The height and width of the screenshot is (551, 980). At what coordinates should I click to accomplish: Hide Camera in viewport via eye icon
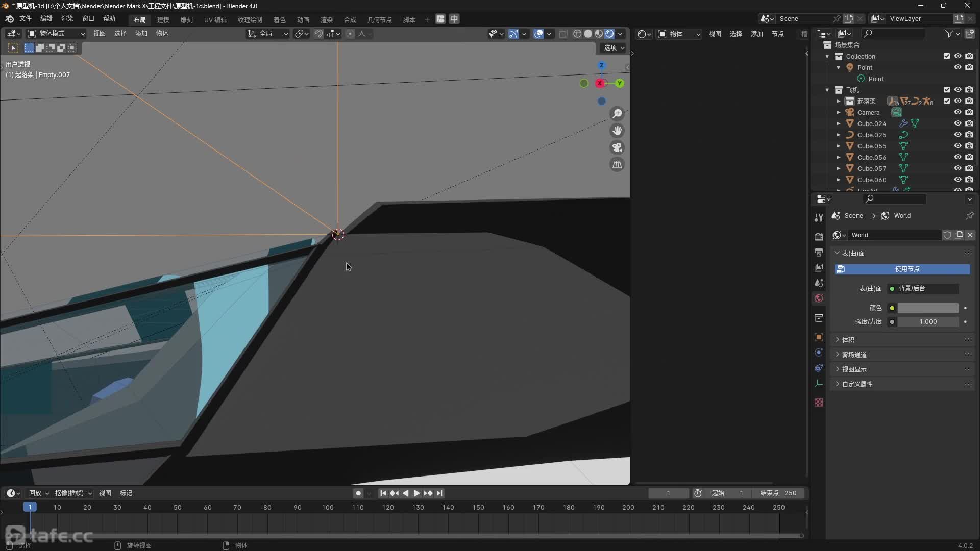click(x=958, y=112)
